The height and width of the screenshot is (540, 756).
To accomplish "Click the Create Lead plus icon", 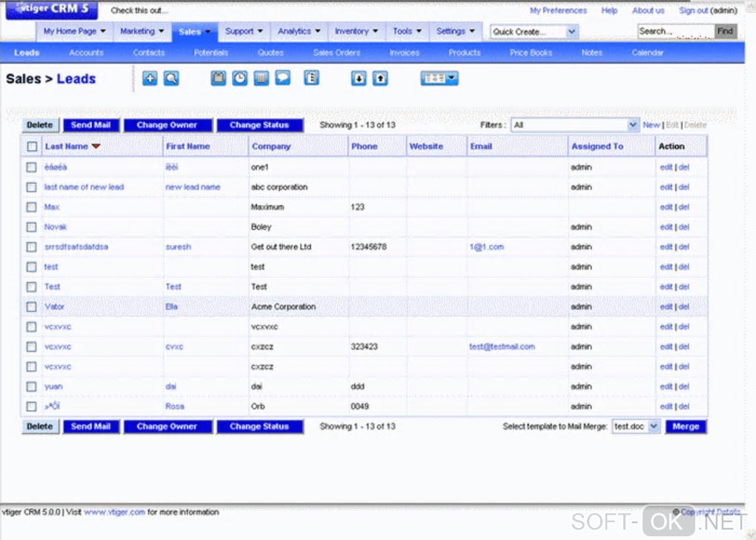I will tap(150, 78).
